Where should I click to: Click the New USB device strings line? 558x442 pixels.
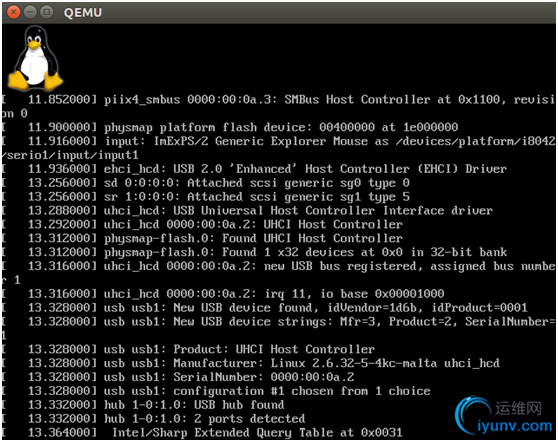(x=278, y=328)
